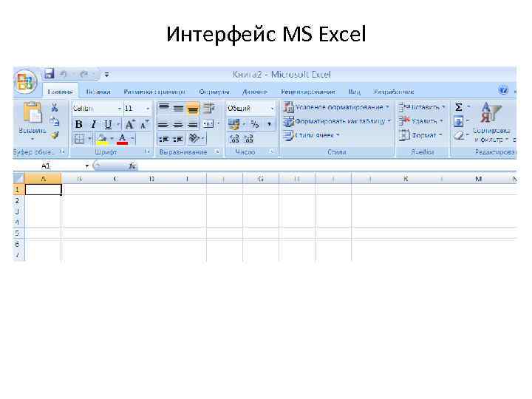The image size is (532, 399).
Task: Switch to the Разметка страницы tab
Action: 154,92
